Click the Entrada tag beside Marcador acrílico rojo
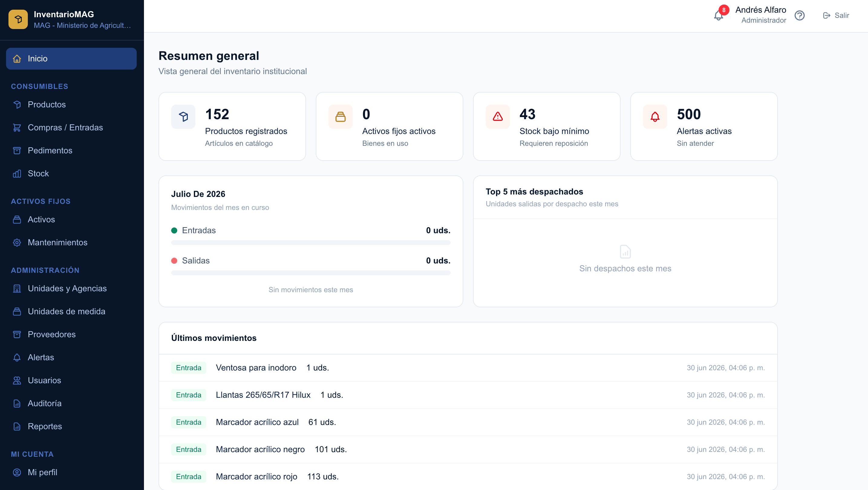The height and width of the screenshot is (490, 868). coord(189,476)
